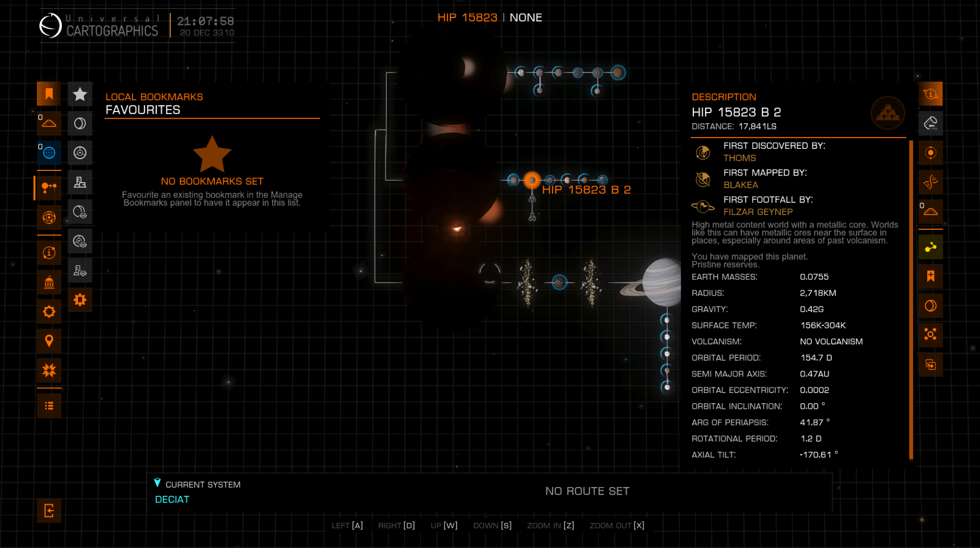The height and width of the screenshot is (548, 980).
Task: Switch to system map node view
Action: tap(49, 188)
